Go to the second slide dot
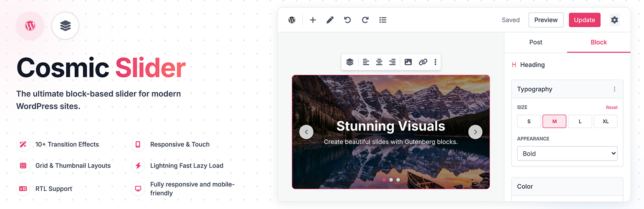 [x=391, y=180]
